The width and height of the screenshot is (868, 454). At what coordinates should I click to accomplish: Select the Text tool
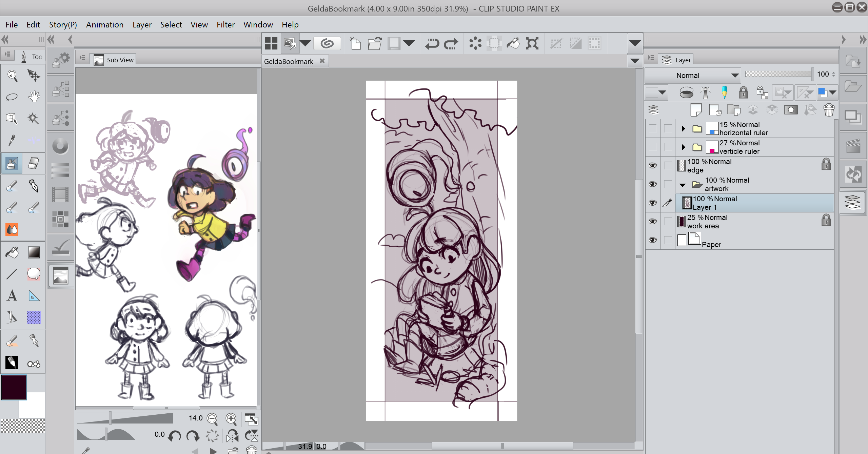pos(12,296)
